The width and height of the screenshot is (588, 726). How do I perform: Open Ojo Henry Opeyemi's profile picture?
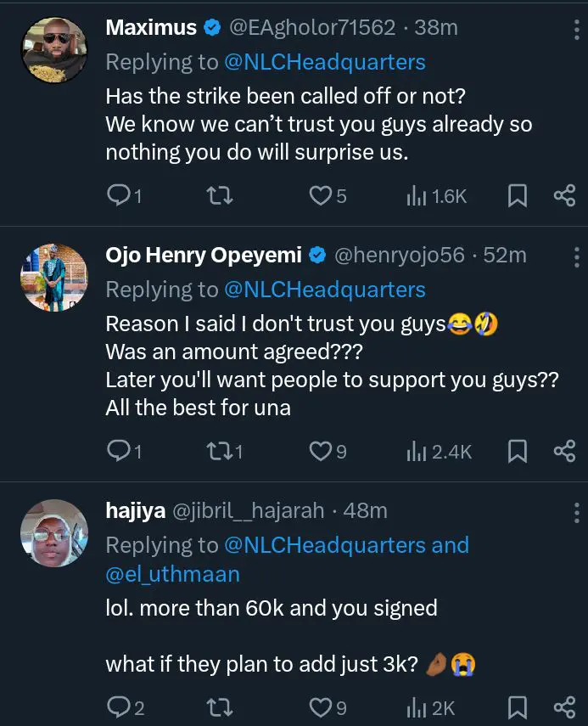click(53, 278)
